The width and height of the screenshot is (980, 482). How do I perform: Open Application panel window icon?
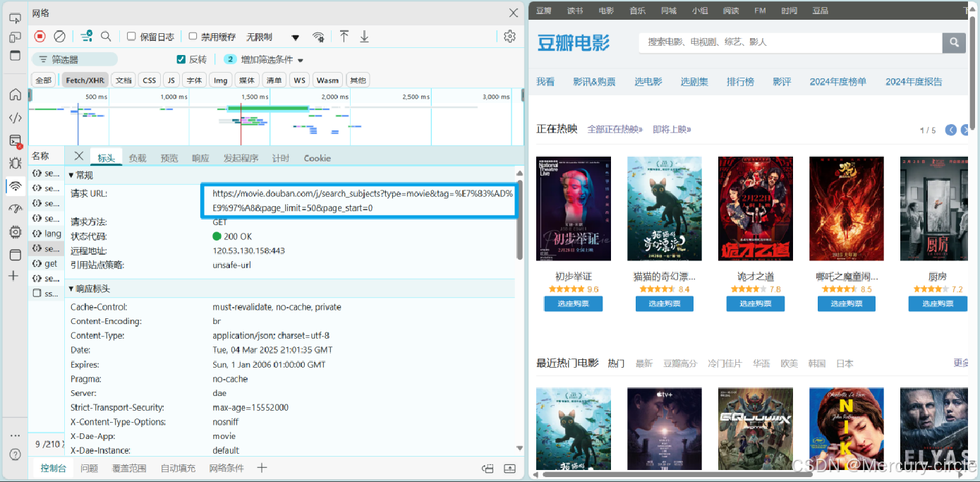(x=15, y=255)
